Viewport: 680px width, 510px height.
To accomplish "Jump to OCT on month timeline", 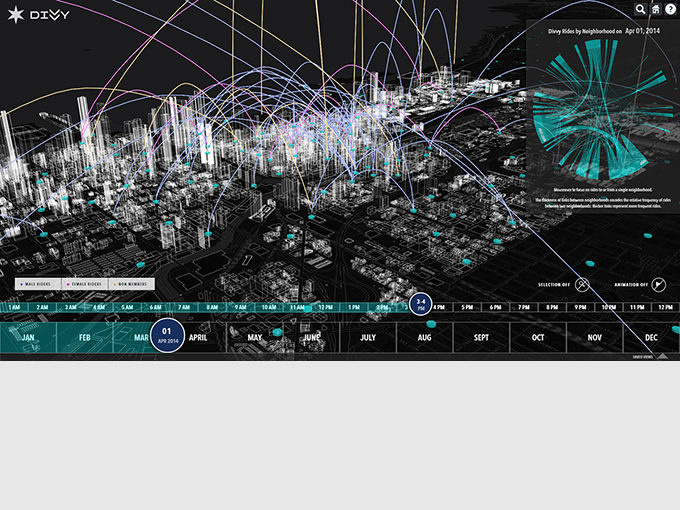I will click(538, 337).
